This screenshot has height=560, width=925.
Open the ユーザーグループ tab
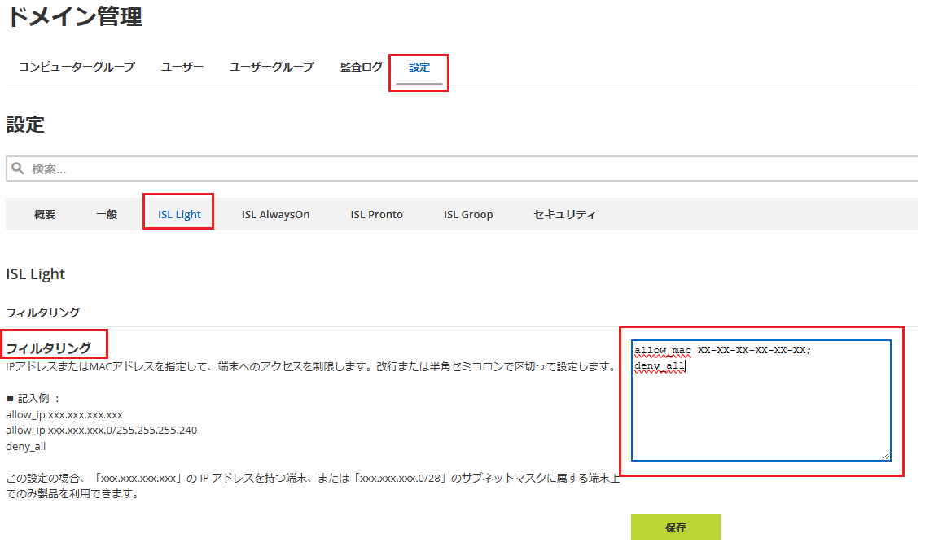click(x=271, y=68)
